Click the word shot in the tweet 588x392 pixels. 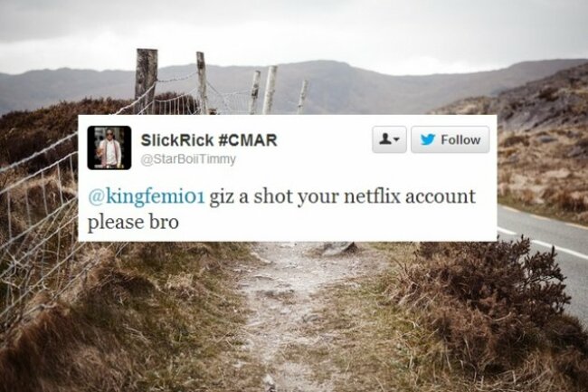pyautogui.click(x=273, y=196)
